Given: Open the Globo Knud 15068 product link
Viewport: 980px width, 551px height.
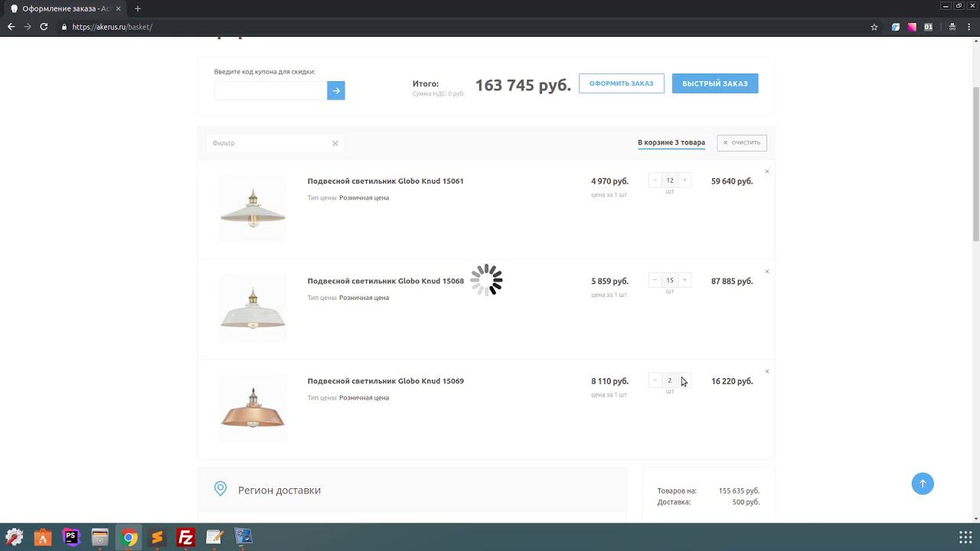Looking at the screenshot, I should click(385, 281).
